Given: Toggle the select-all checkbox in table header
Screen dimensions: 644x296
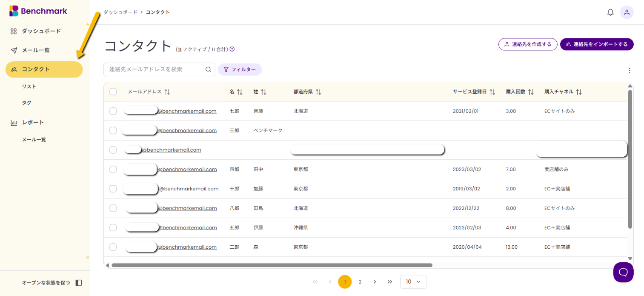Looking at the screenshot, I should [113, 92].
